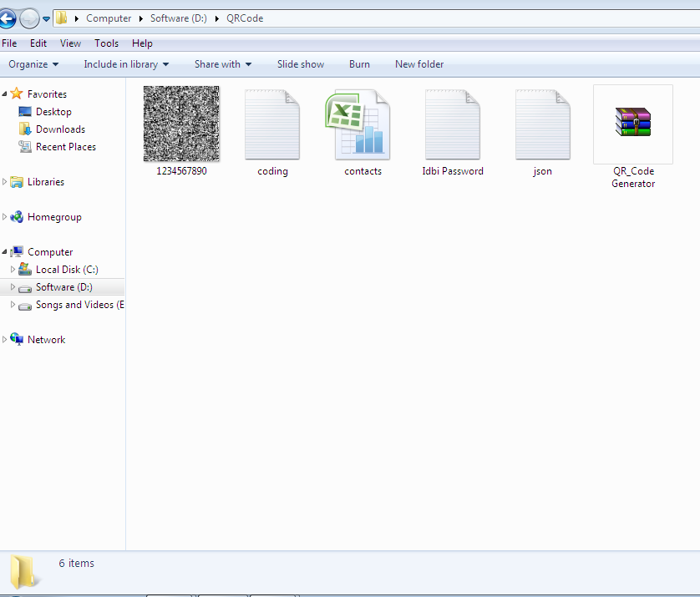
Task: Select the json file icon
Action: pos(543,124)
